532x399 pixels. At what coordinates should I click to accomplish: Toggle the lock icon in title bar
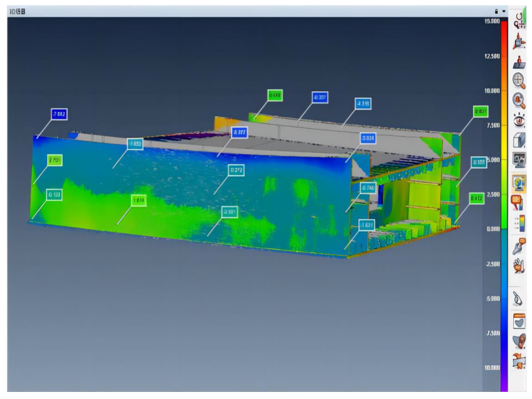click(x=496, y=11)
